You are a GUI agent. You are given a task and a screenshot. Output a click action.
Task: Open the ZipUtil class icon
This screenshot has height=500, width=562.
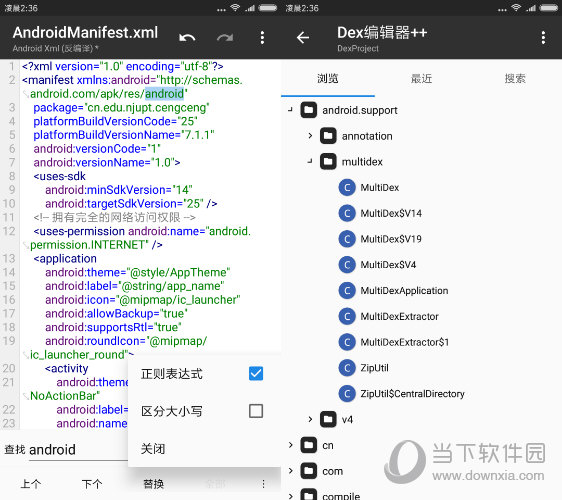pyautogui.click(x=347, y=368)
